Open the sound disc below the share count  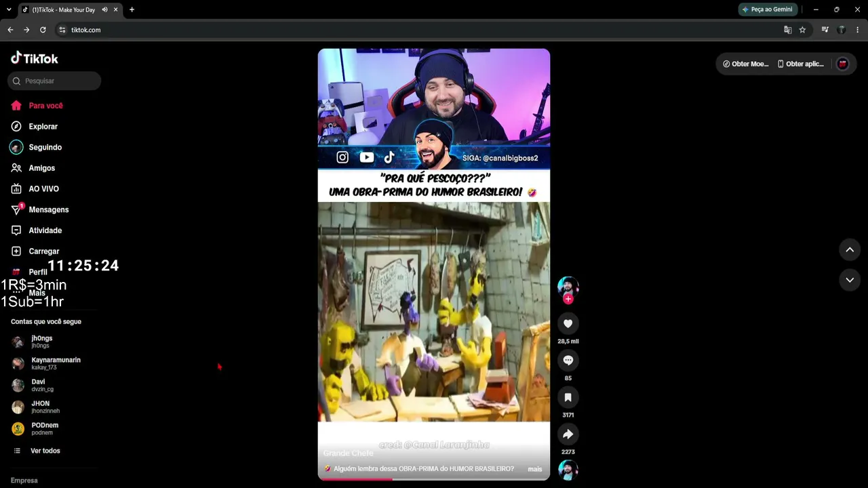[x=568, y=470]
